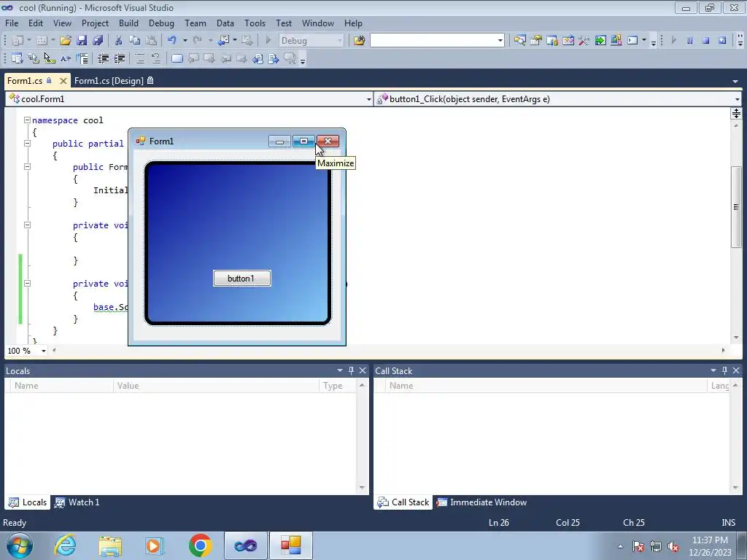Open Solution Explorer from toolbar icon
The height and width of the screenshot is (560, 747).
point(519,41)
